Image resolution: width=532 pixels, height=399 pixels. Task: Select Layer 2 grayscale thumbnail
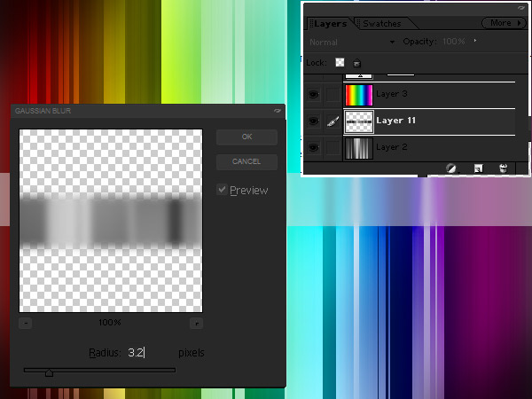pyautogui.click(x=358, y=148)
